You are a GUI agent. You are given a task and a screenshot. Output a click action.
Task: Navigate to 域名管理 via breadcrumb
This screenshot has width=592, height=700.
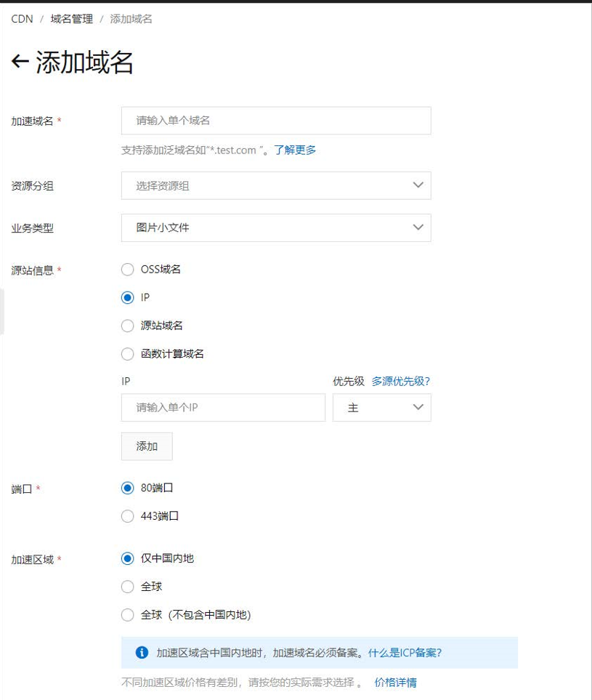click(x=70, y=20)
